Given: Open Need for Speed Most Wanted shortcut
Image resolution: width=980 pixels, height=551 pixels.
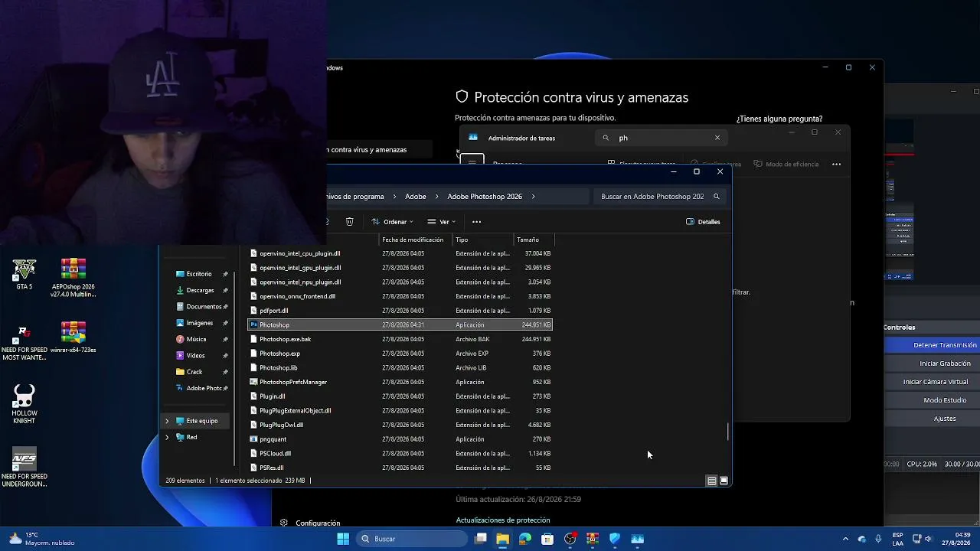Looking at the screenshot, I should (24, 341).
